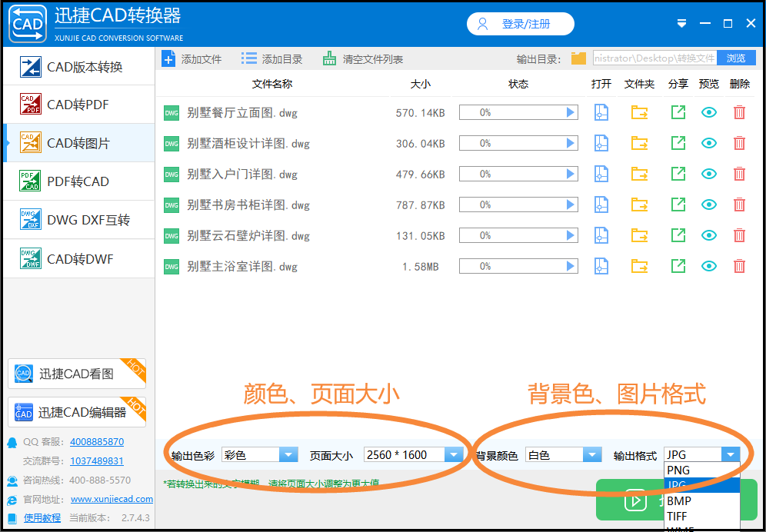Click 添加文件 to add files
This screenshot has width=766, height=532.
(x=192, y=59)
